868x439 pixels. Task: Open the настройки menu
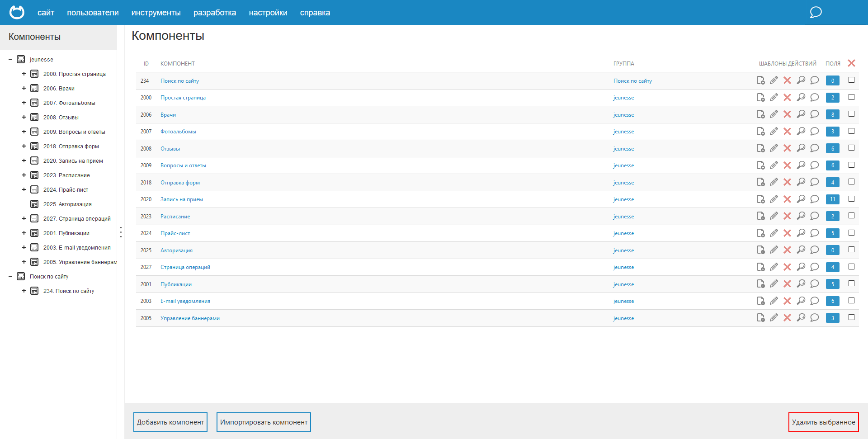(x=268, y=13)
